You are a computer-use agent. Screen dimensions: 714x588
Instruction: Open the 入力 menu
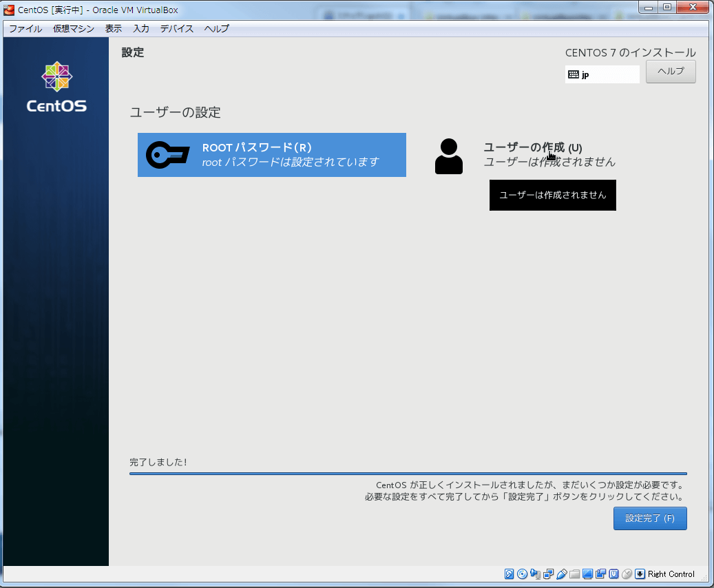140,28
